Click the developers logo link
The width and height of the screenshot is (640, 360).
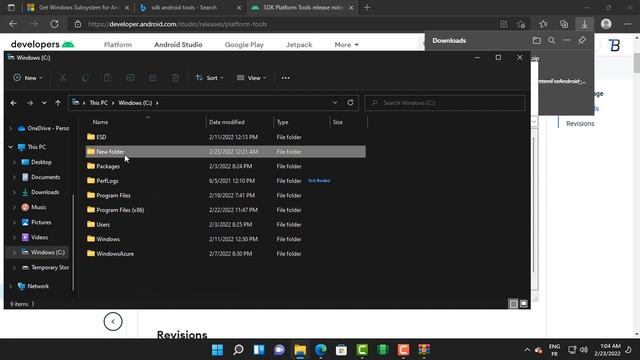tap(42, 44)
